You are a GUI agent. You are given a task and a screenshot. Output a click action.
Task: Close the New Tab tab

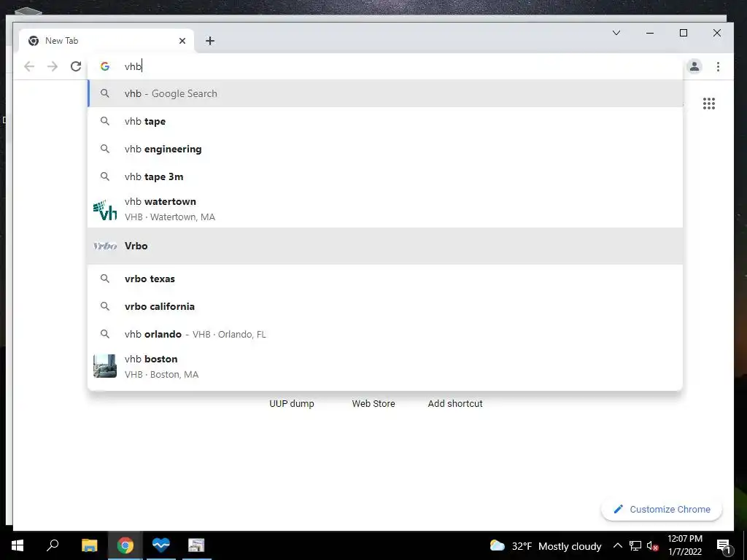(x=182, y=41)
